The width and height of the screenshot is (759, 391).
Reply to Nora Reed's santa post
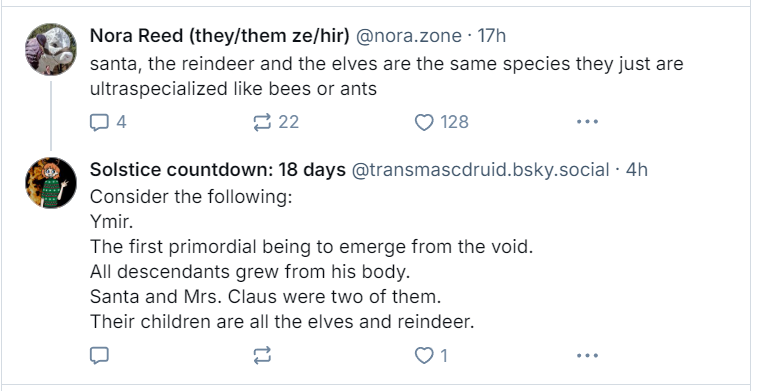[100, 122]
